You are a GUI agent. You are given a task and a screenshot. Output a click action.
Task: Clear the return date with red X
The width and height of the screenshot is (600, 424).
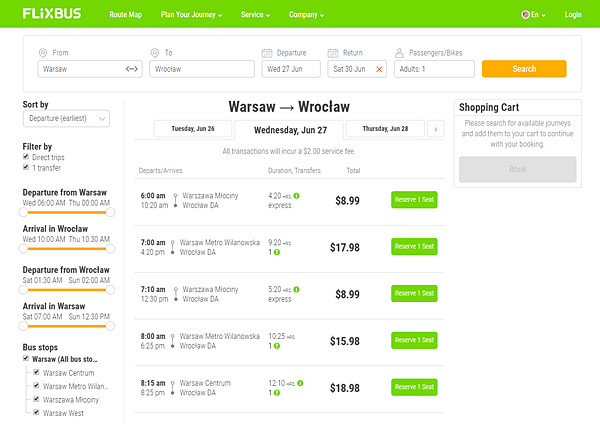(x=379, y=69)
